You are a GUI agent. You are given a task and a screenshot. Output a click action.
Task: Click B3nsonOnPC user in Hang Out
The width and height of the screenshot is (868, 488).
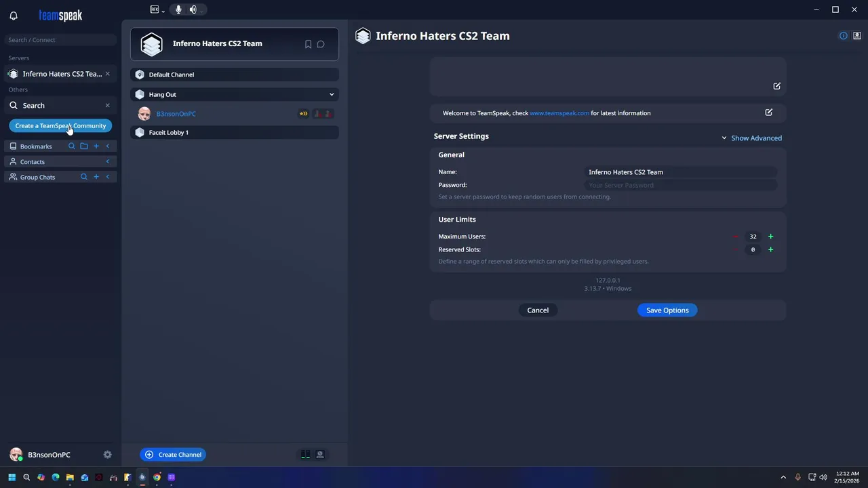(x=176, y=114)
